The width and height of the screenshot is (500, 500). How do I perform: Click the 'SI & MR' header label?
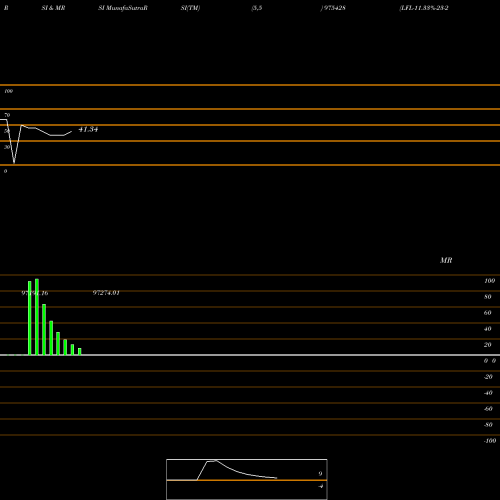click(x=53, y=8)
